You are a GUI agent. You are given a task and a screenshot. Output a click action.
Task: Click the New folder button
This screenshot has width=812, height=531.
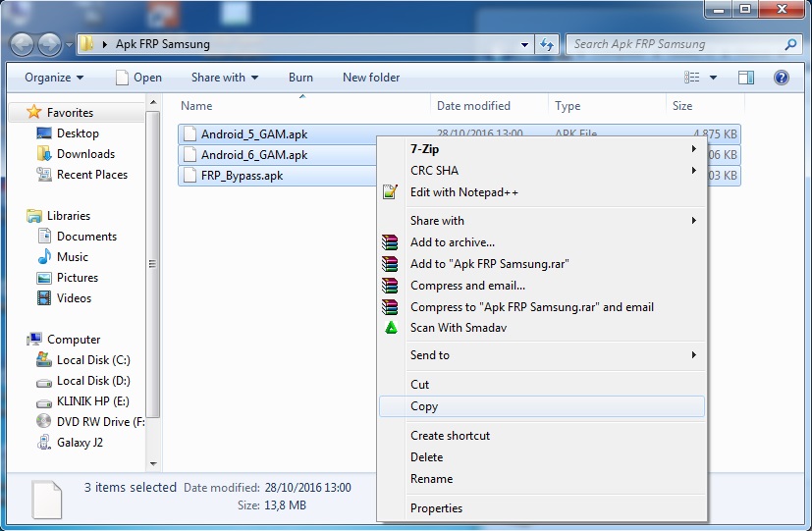coord(371,78)
